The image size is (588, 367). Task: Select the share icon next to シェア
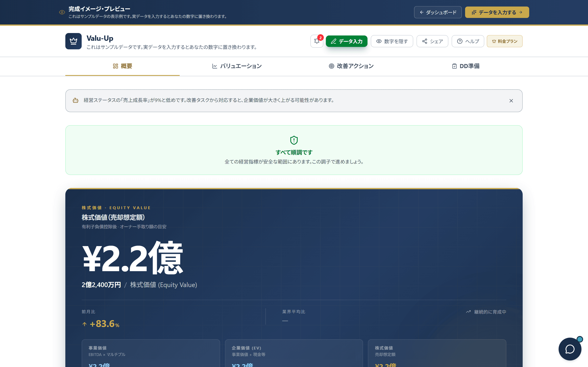point(425,41)
